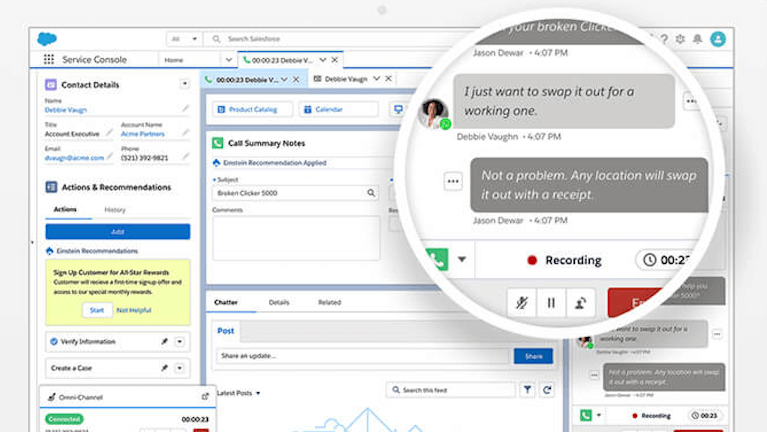This screenshot has width=767, height=432.
Task: Close the Debbie Vaugn subtab
Action: [388, 78]
